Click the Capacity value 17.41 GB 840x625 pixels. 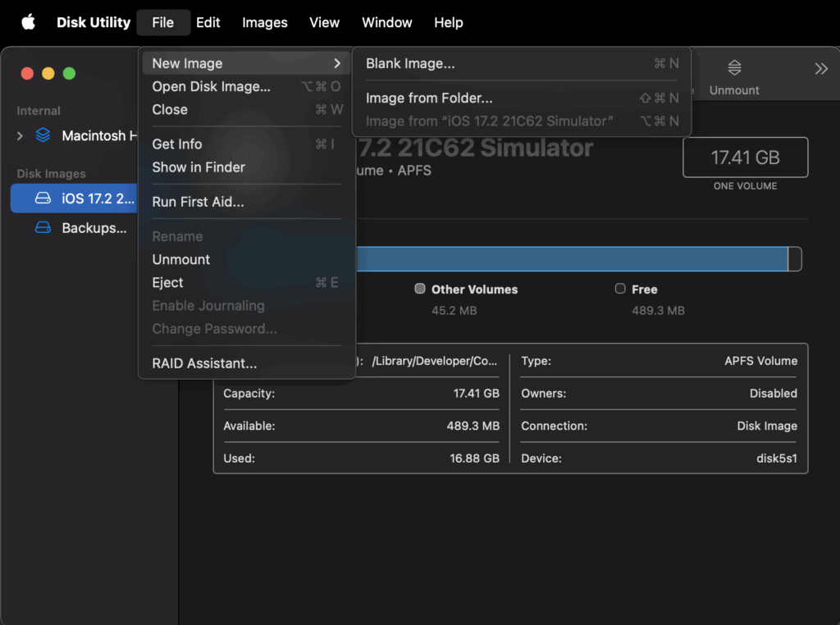click(477, 394)
